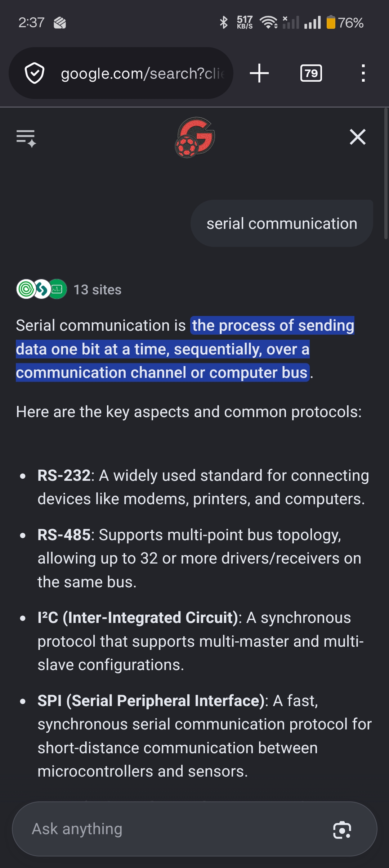Close AI Mode with the X icon
389x868 pixels.
[x=358, y=137]
